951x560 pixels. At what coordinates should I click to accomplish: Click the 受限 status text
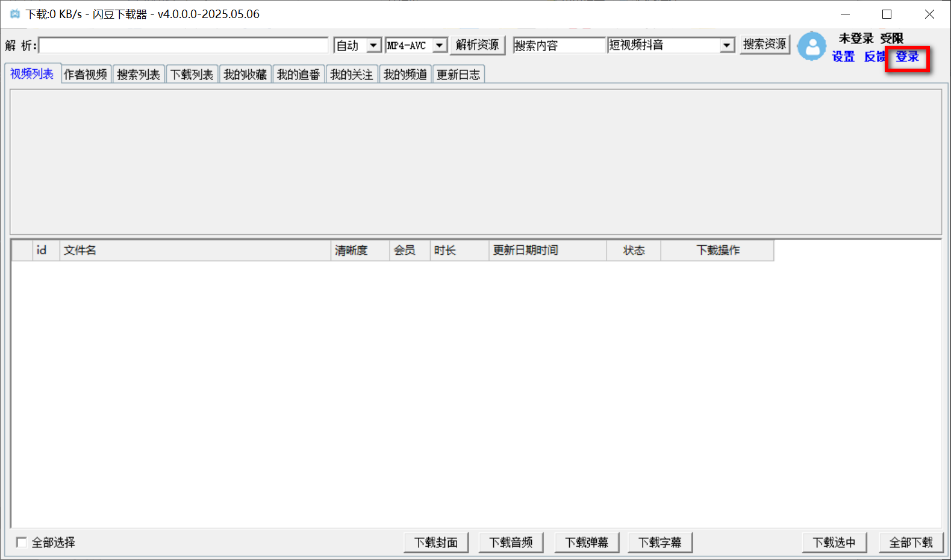pyautogui.click(x=891, y=39)
